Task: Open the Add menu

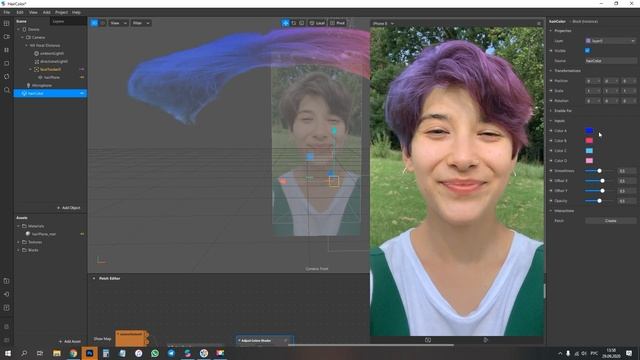Action: (x=47, y=12)
